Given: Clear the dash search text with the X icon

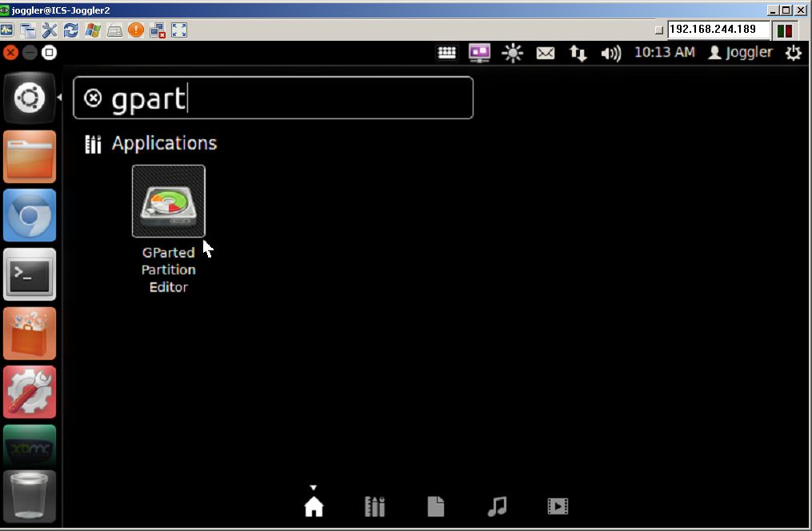Looking at the screenshot, I should [x=93, y=98].
